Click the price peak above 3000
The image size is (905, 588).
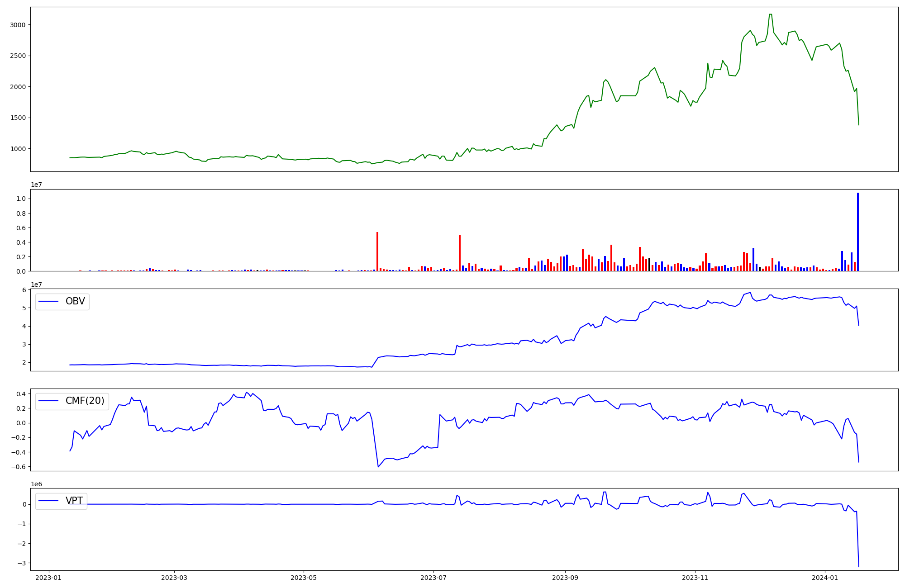pyautogui.click(x=770, y=14)
